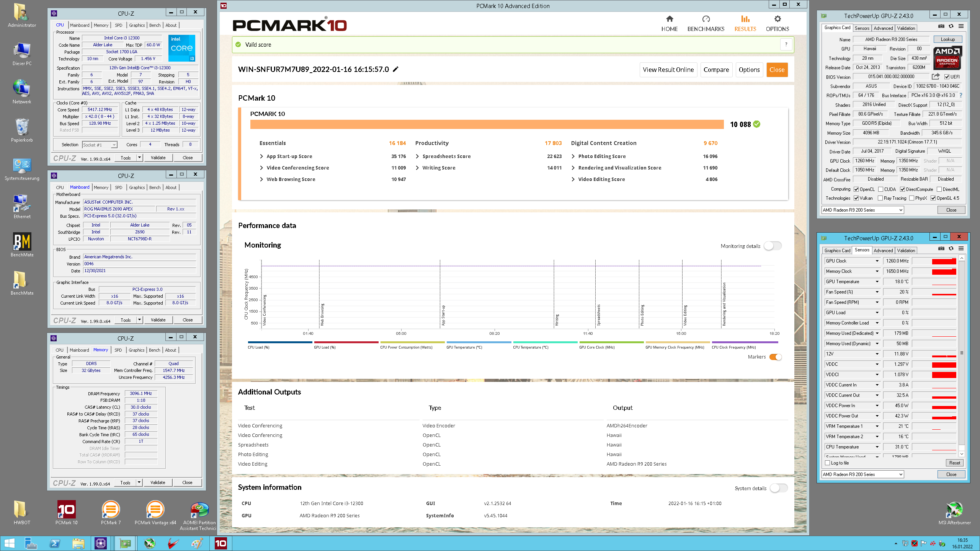Viewport: 980px width, 551px height.
Task: Switch to the Bench tab in top CPU-Z window
Action: click(x=155, y=25)
